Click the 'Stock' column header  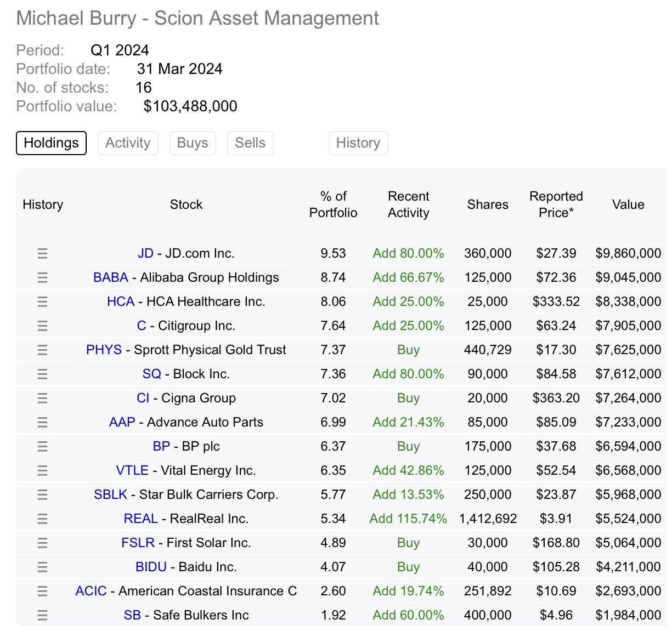186,204
